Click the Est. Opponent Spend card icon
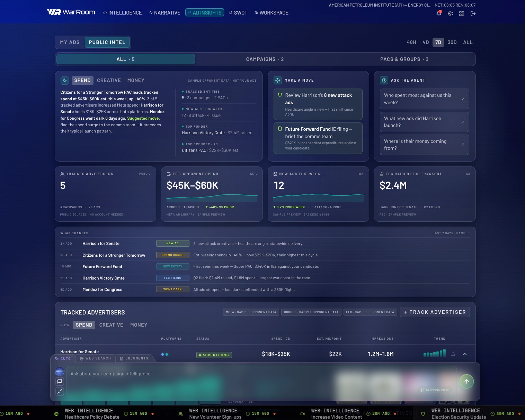The image size is (525, 420). (169, 174)
